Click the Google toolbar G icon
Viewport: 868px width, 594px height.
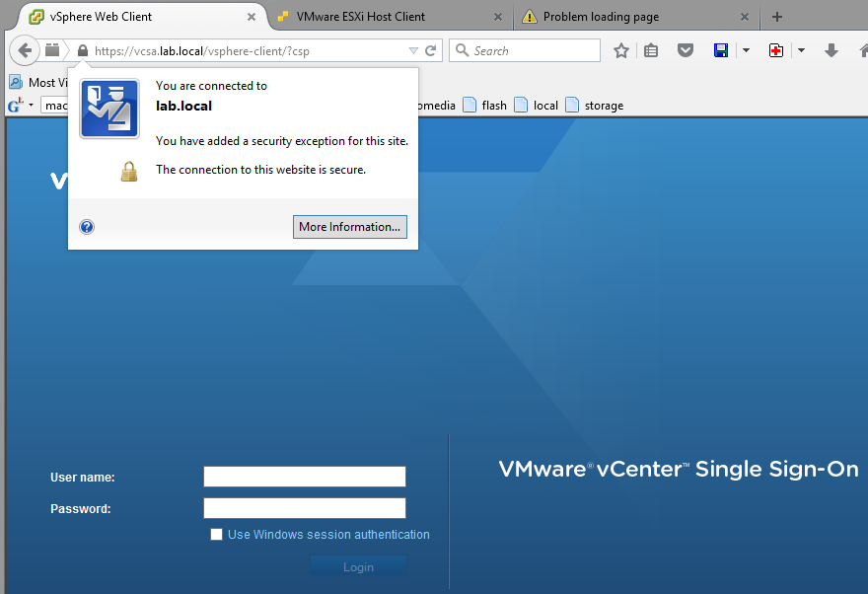coord(16,105)
